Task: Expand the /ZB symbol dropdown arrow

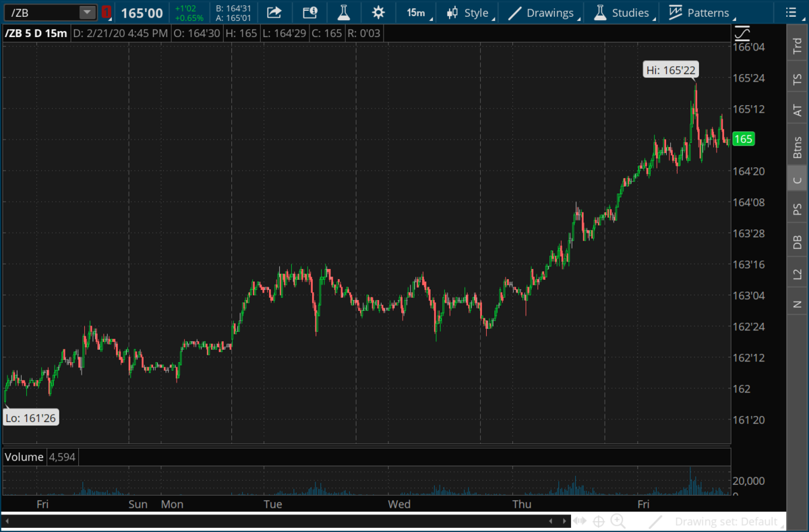Action: (88, 12)
